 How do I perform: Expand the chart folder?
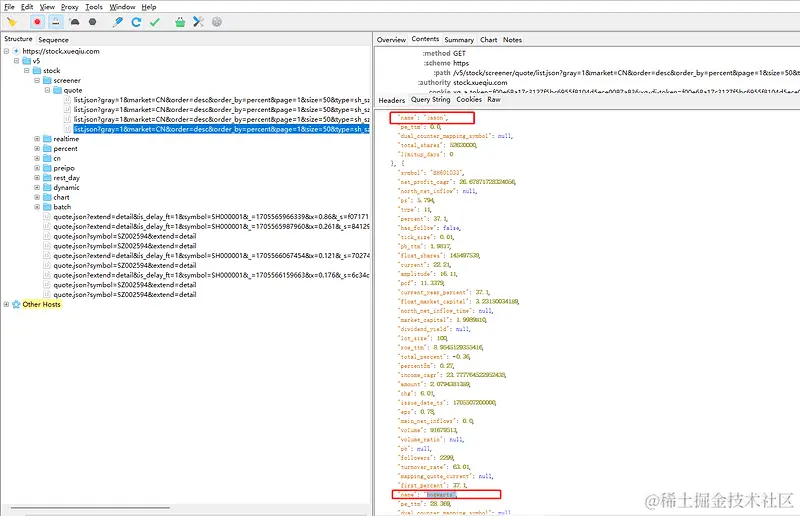(x=37, y=197)
